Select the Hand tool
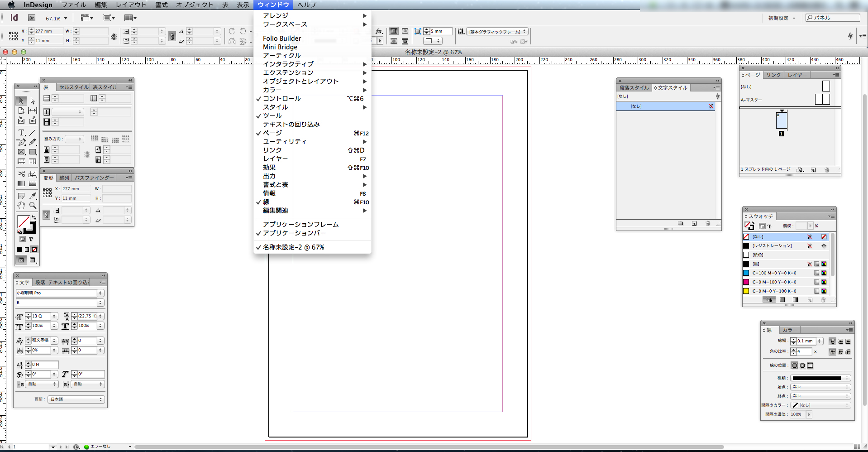Screen dimensions: 868x452 (21, 206)
